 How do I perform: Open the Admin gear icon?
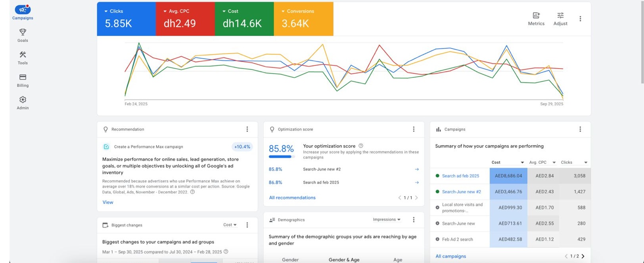[x=23, y=100]
